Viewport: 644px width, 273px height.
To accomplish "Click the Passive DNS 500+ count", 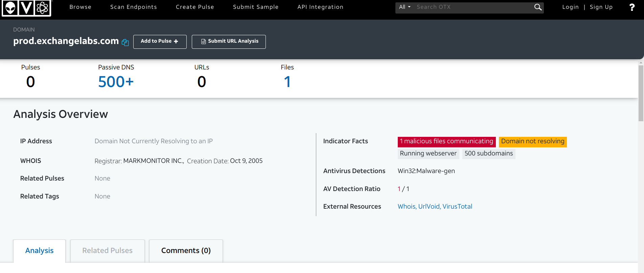I will (116, 82).
